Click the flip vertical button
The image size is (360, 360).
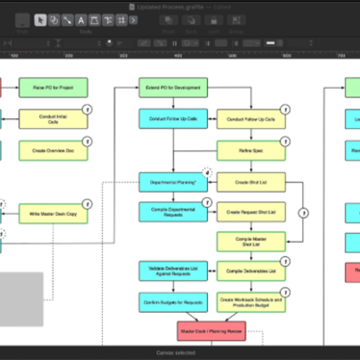pos(160,43)
